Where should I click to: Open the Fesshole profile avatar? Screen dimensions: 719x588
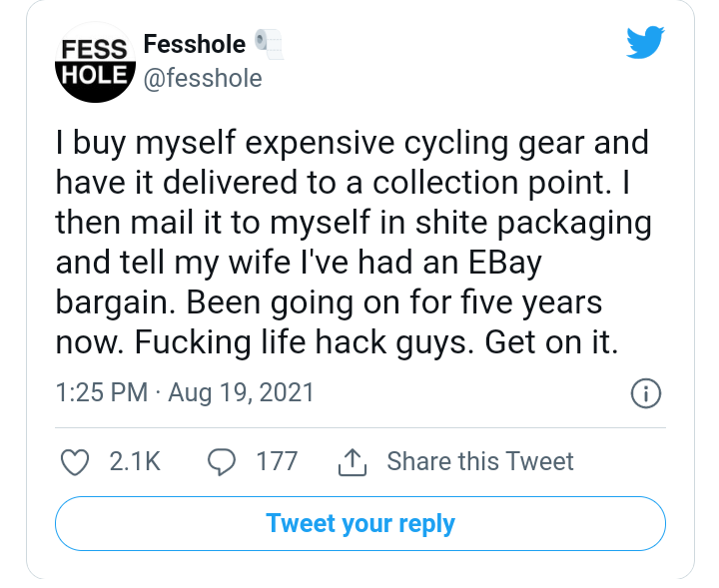93,61
